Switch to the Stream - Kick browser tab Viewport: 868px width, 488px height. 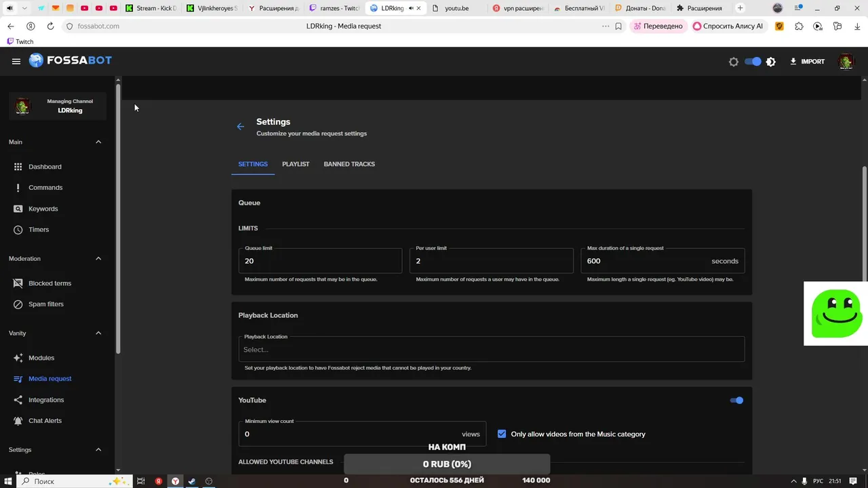click(151, 8)
